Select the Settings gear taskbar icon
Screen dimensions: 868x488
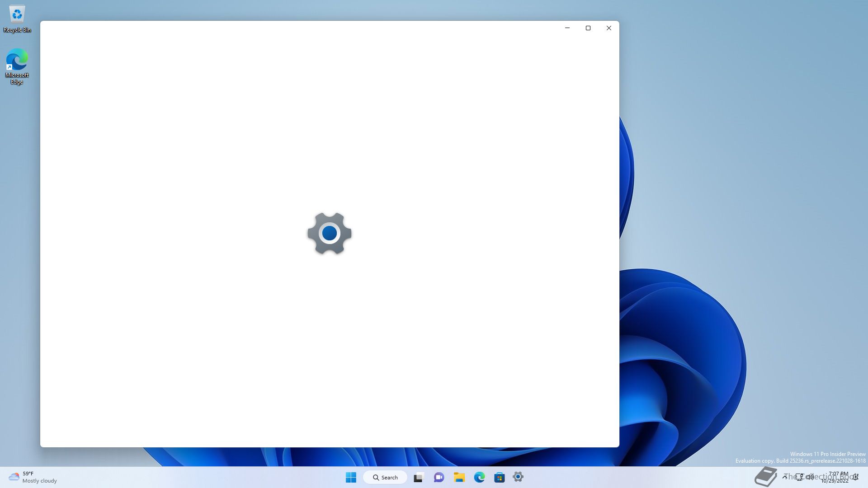point(518,477)
